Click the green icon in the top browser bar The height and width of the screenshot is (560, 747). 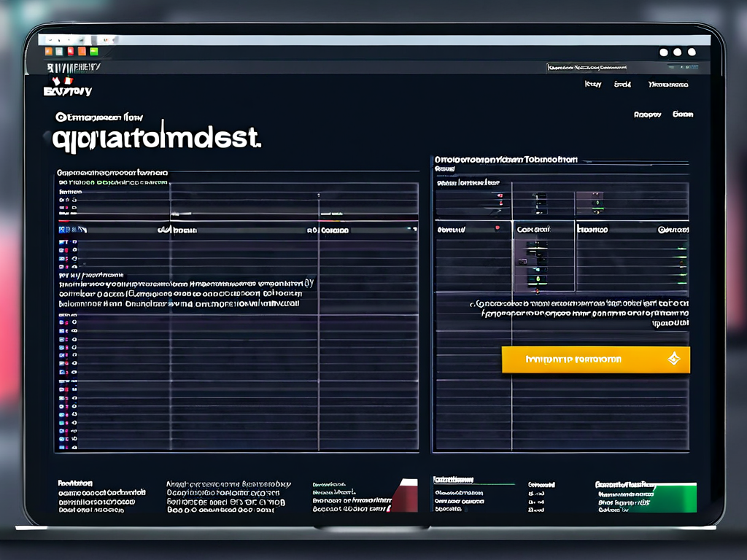tap(93, 51)
